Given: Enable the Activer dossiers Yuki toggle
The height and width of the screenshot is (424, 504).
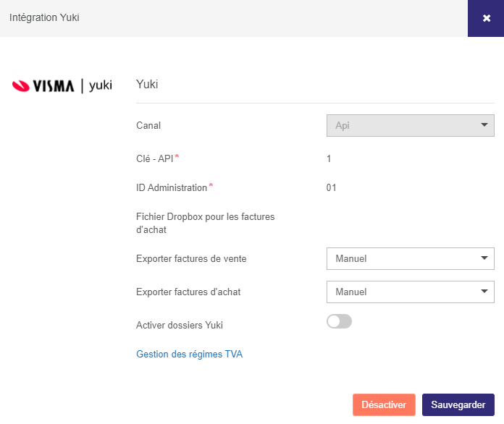Looking at the screenshot, I should click(339, 321).
